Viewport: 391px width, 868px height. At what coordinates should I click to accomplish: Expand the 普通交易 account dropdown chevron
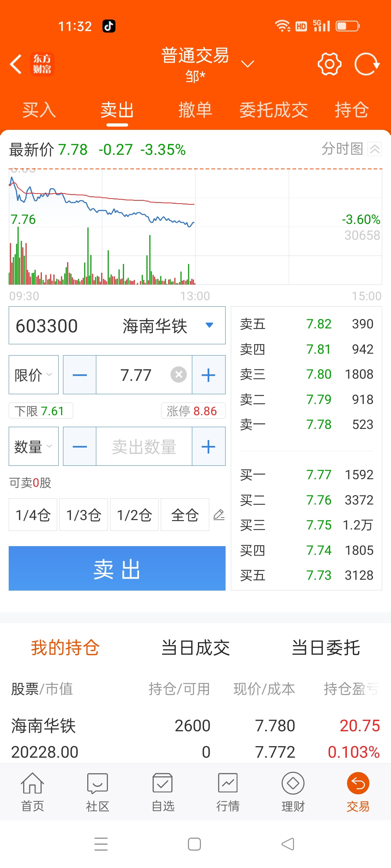pyautogui.click(x=248, y=64)
